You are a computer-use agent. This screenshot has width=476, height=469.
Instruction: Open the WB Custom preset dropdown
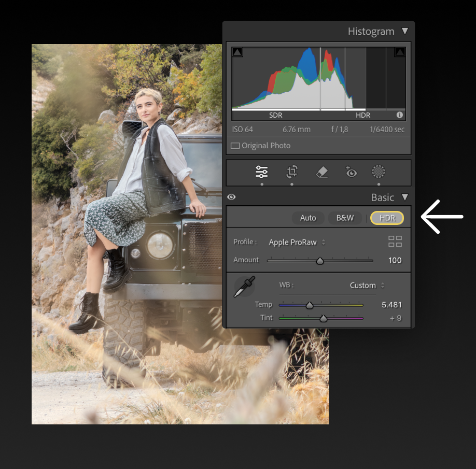click(367, 286)
